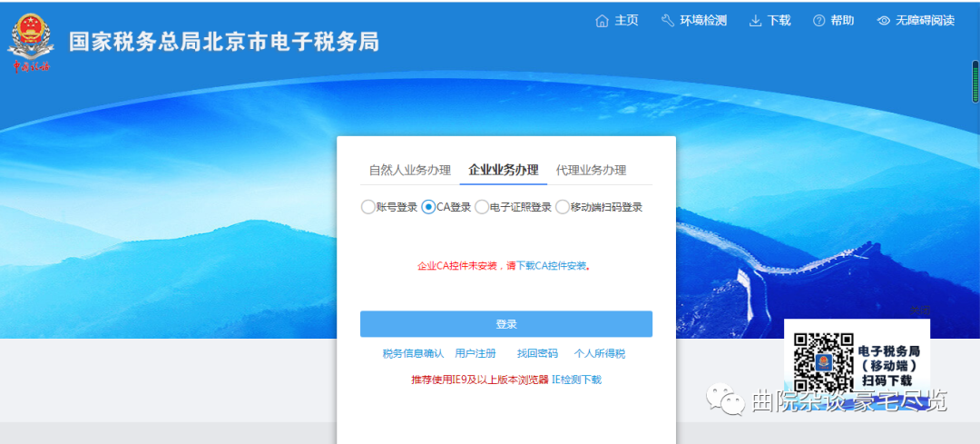The image size is (980, 444).
Task: Choose the 移动端扫码登录 radio option
Action: (x=562, y=207)
